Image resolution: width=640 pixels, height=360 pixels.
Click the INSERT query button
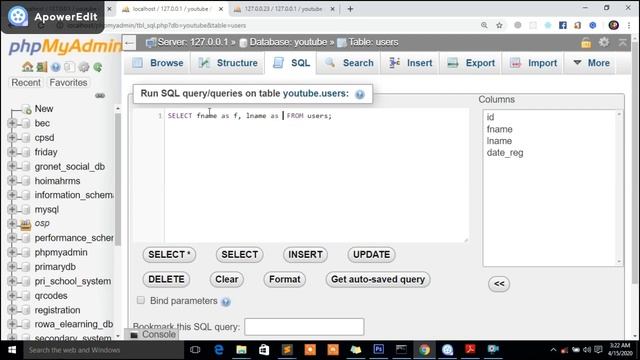pos(305,255)
